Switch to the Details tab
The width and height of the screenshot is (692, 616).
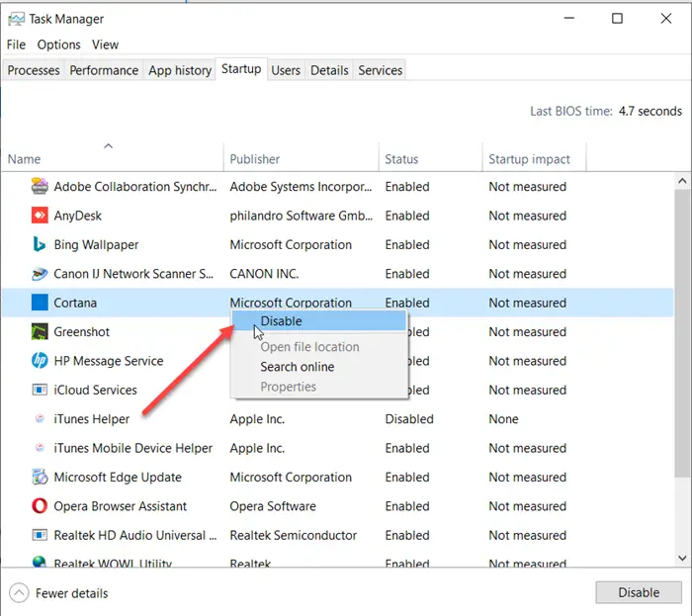pyautogui.click(x=329, y=70)
